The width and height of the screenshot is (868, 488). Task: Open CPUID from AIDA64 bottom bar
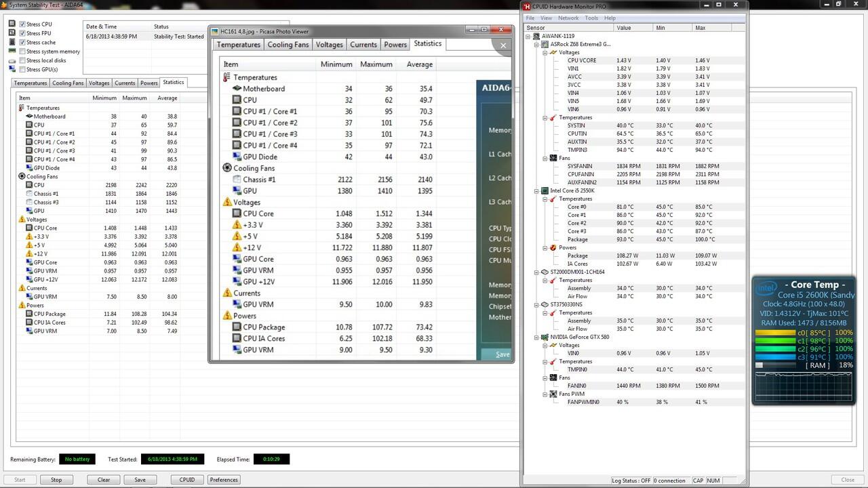[187, 480]
